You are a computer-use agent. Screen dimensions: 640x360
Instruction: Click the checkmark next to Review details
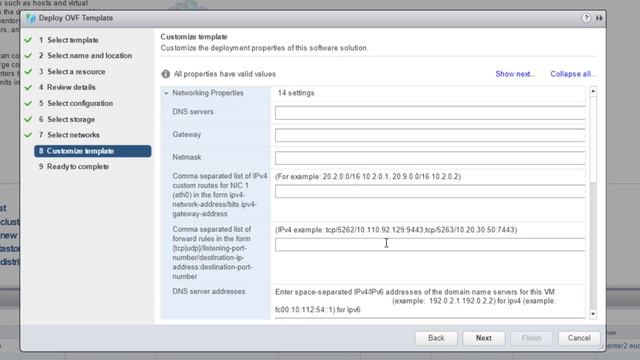pyautogui.click(x=28, y=87)
